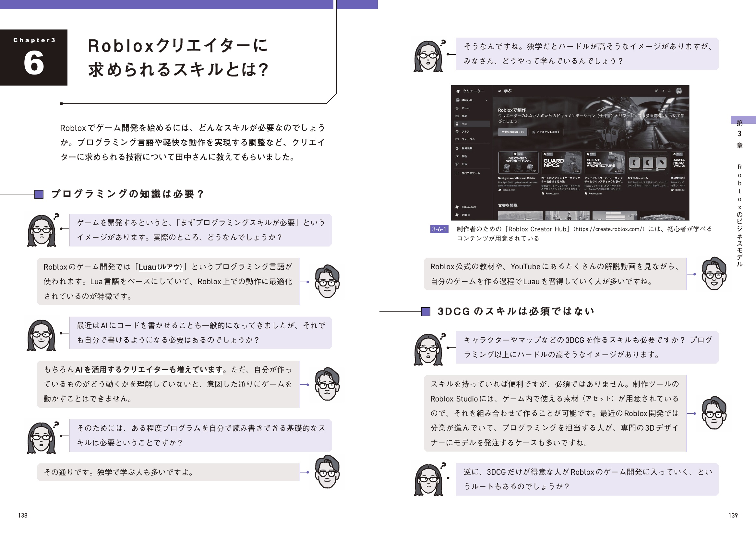756x536 pixels.
Task: Click the おすすめシステム card title
Action: pyautogui.click(x=638, y=178)
